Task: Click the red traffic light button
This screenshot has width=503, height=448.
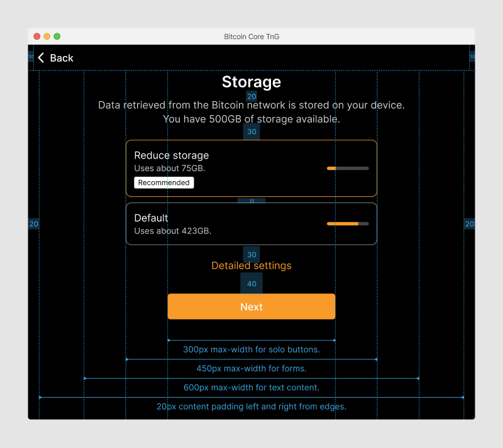Action: click(x=37, y=36)
